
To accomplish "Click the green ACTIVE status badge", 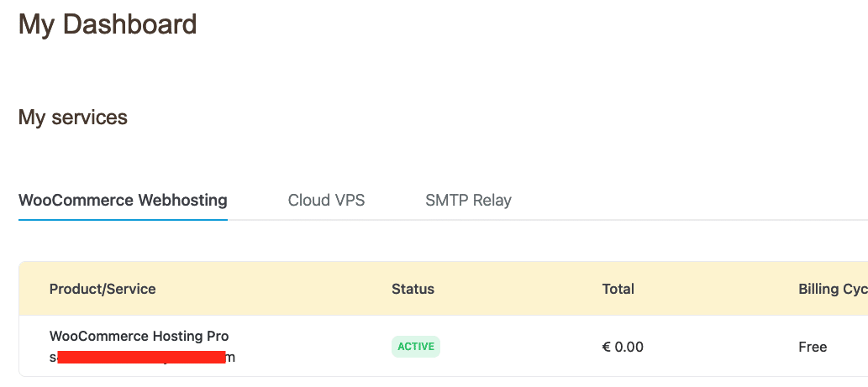I will [x=415, y=347].
